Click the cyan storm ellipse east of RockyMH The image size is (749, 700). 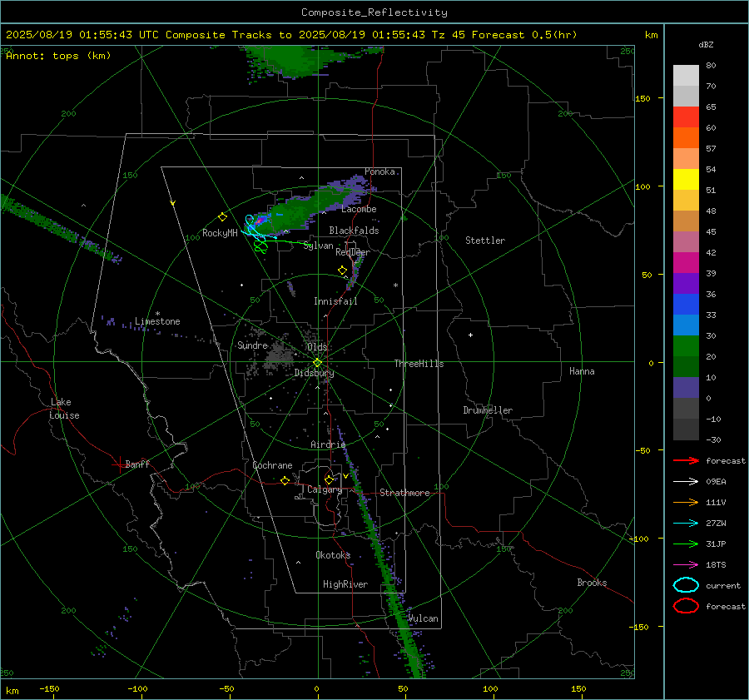pos(250,221)
